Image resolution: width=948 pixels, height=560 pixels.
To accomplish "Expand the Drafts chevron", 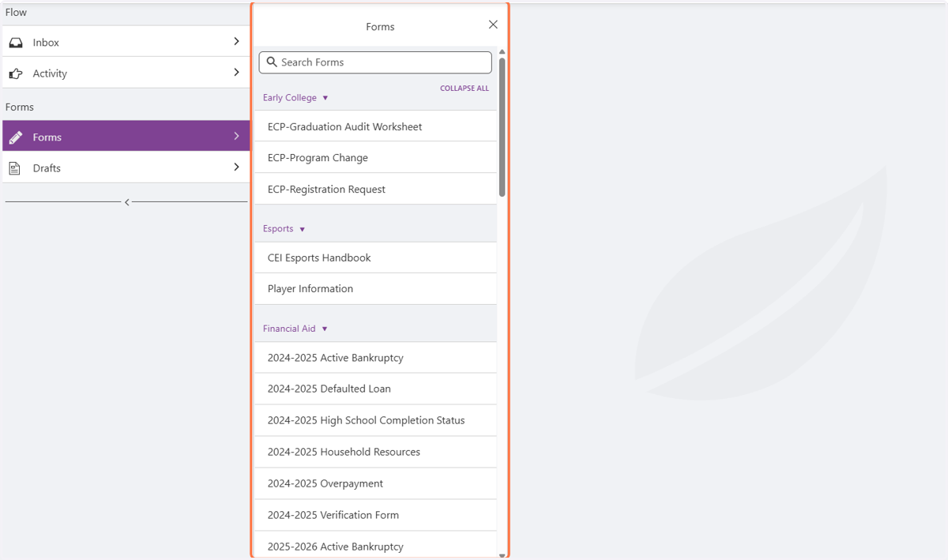I will pos(236,167).
